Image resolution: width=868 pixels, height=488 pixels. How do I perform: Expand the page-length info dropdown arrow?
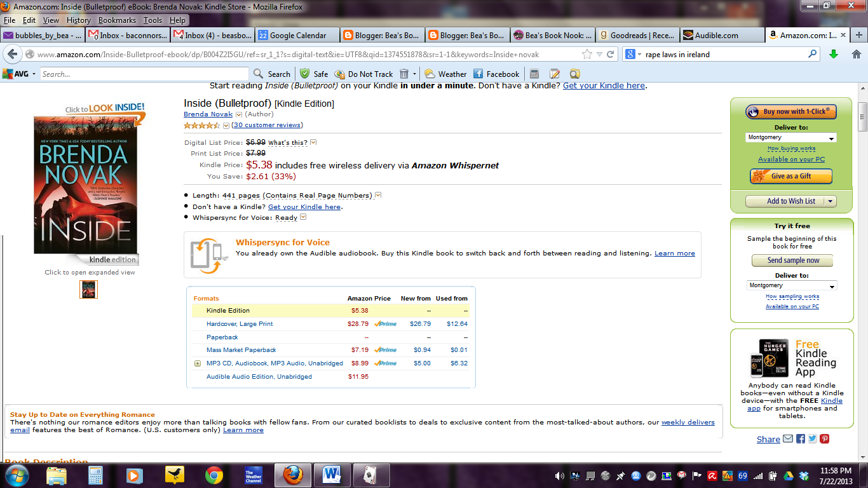pyautogui.click(x=378, y=195)
